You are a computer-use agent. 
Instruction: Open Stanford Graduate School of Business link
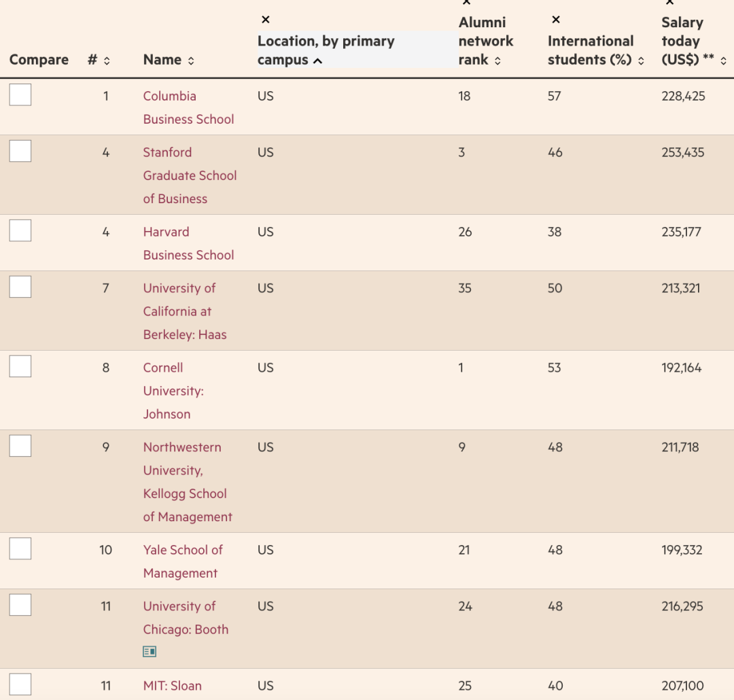click(189, 175)
